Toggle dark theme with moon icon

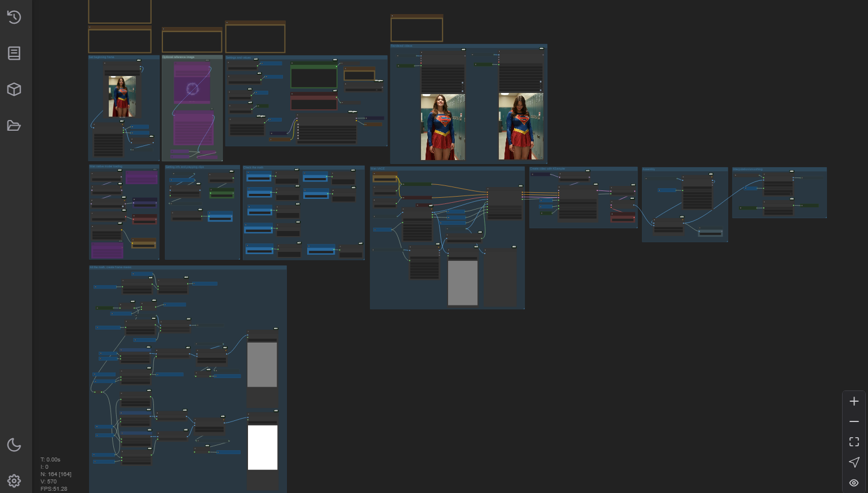click(x=14, y=445)
